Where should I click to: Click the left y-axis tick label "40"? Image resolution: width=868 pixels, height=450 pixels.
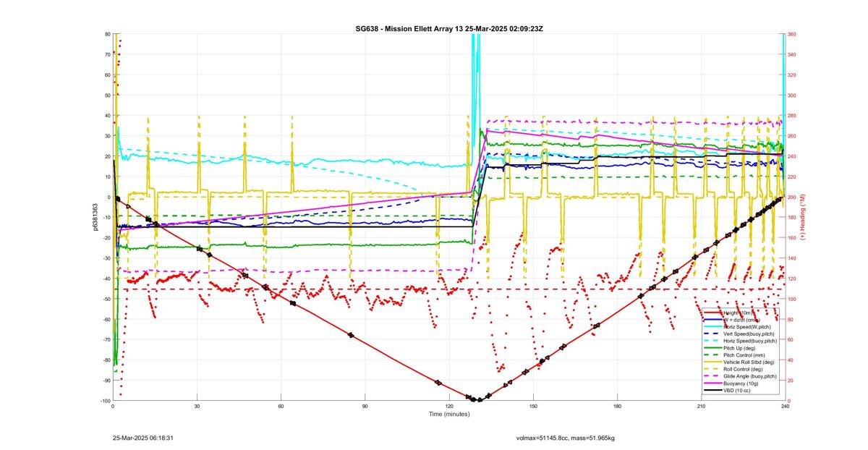107,116
